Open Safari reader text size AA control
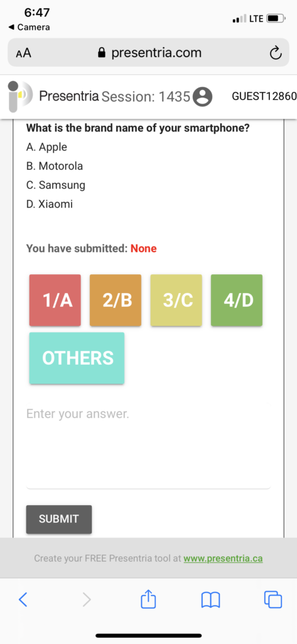297x644 pixels. coord(23,53)
